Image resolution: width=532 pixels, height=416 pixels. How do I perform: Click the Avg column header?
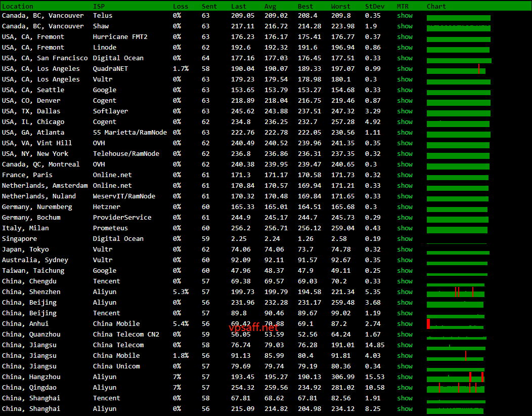(x=270, y=6)
